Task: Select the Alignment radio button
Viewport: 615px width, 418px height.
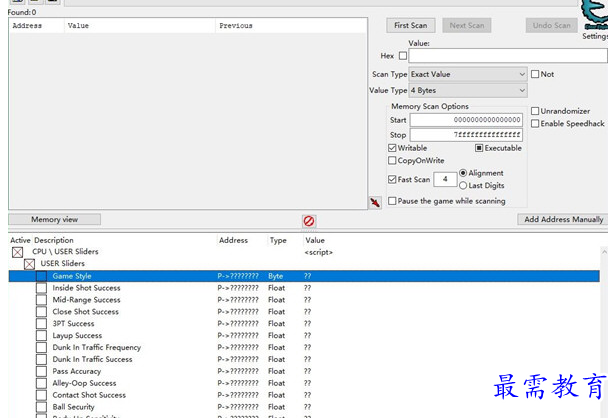Action: tap(463, 173)
